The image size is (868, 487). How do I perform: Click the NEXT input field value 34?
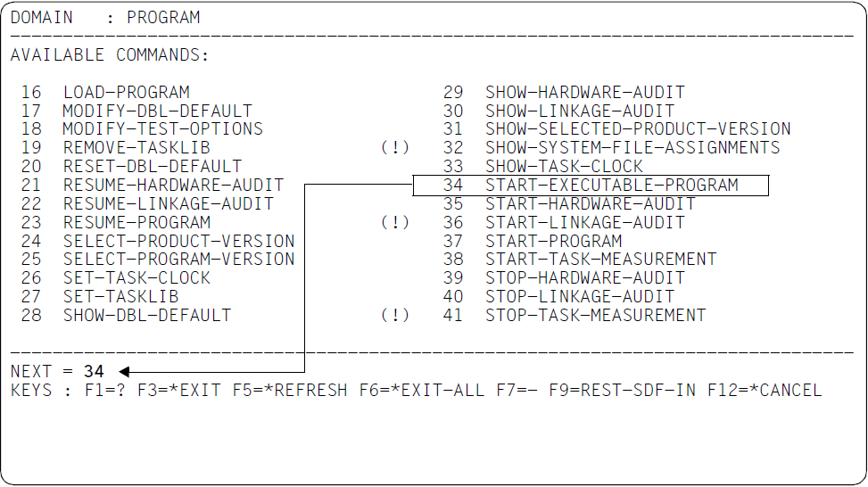click(x=94, y=371)
